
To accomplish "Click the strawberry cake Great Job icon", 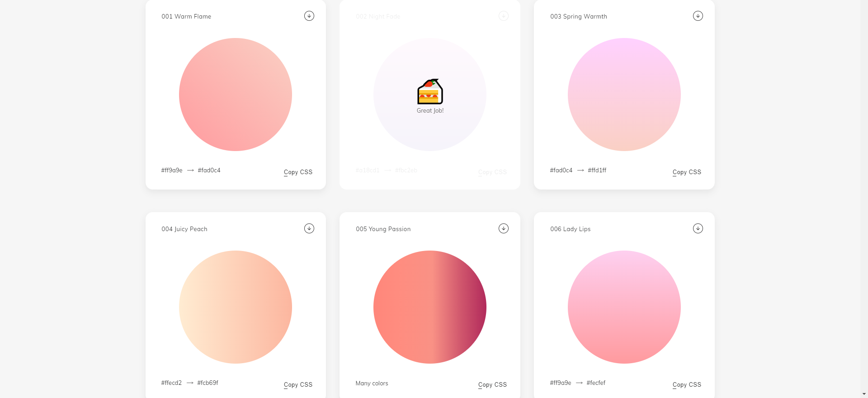I will click(x=430, y=91).
